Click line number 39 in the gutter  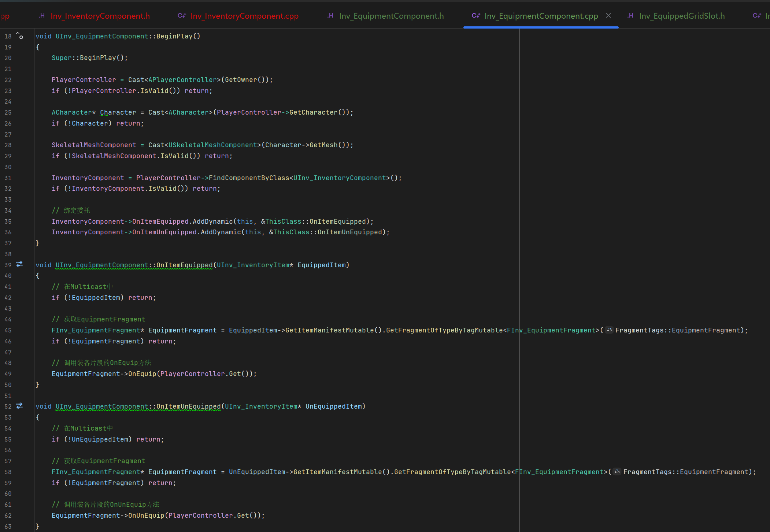[8, 265]
